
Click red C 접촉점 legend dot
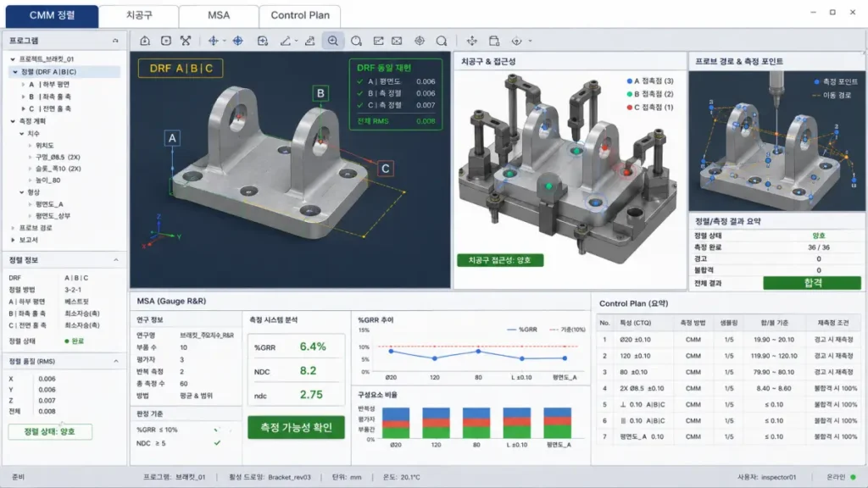630,108
